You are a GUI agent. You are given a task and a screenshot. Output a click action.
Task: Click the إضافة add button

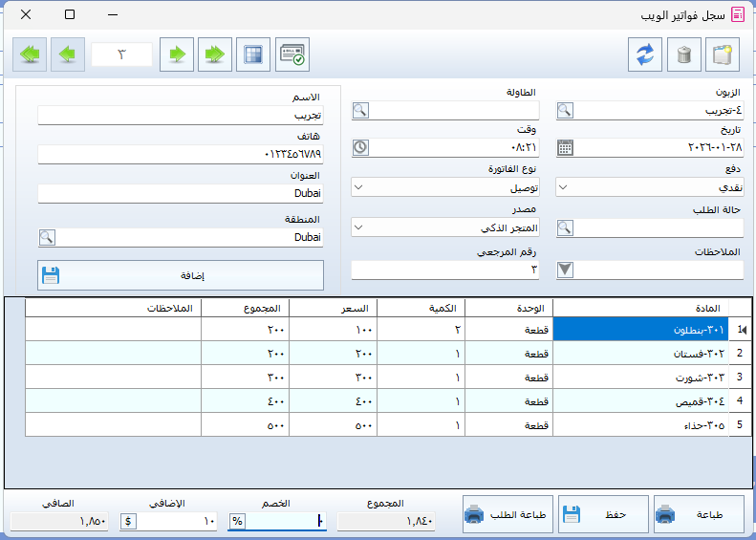[x=181, y=275]
